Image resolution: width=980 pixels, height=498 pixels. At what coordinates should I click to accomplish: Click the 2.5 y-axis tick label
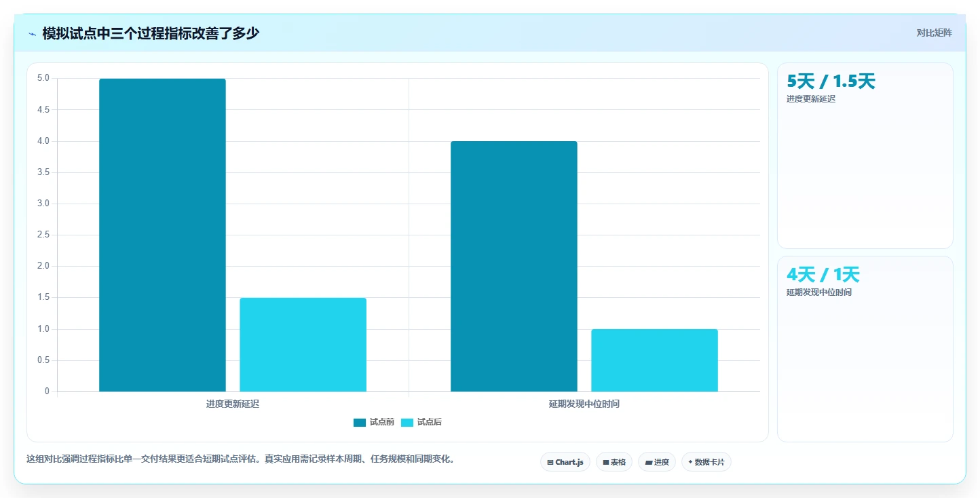pyautogui.click(x=43, y=235)
